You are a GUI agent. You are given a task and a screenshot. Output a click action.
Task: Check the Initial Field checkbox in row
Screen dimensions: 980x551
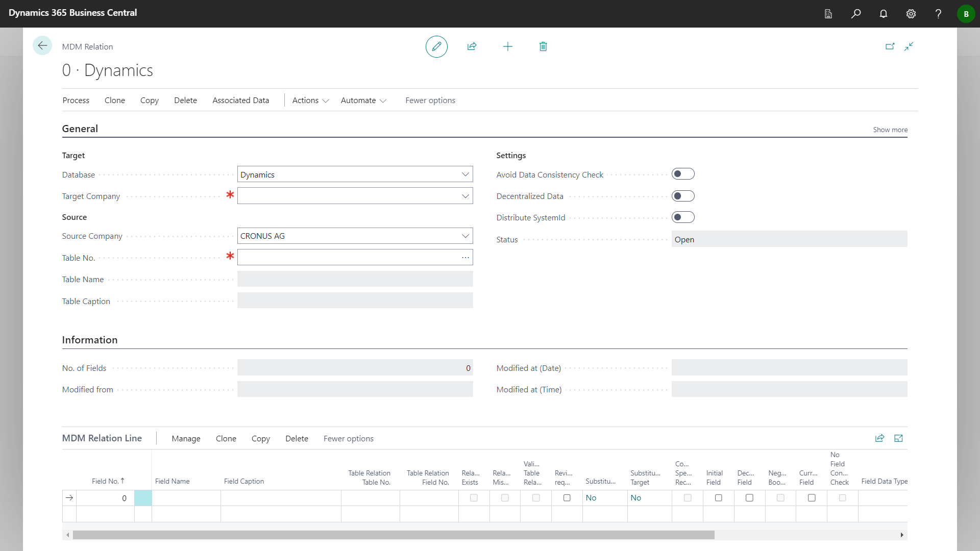(719, 498)
